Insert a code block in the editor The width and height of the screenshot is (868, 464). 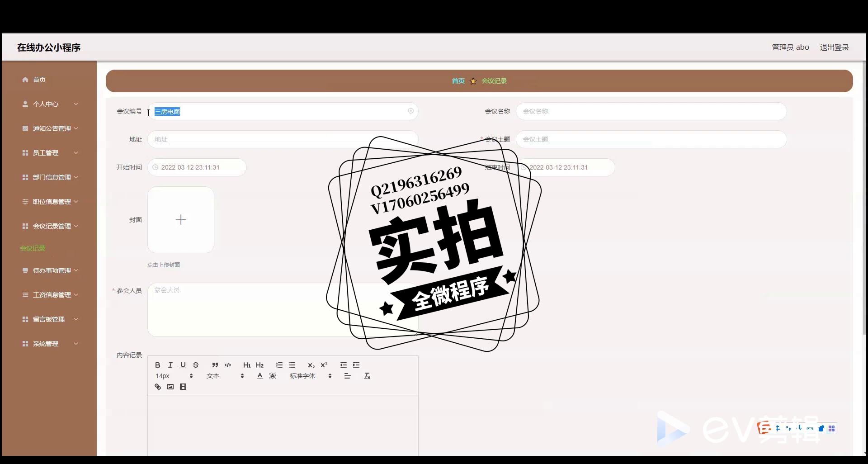pyautogui.click(x=228, y=365)
